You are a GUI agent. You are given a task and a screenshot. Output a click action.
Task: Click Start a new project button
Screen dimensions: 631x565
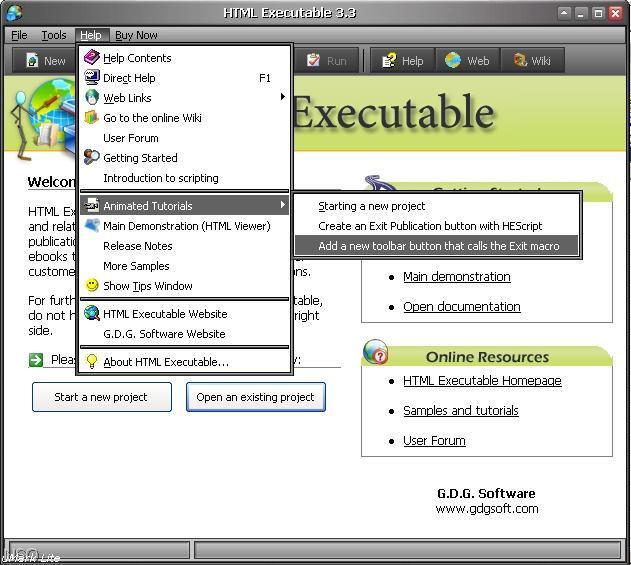(x=101, y=397)
